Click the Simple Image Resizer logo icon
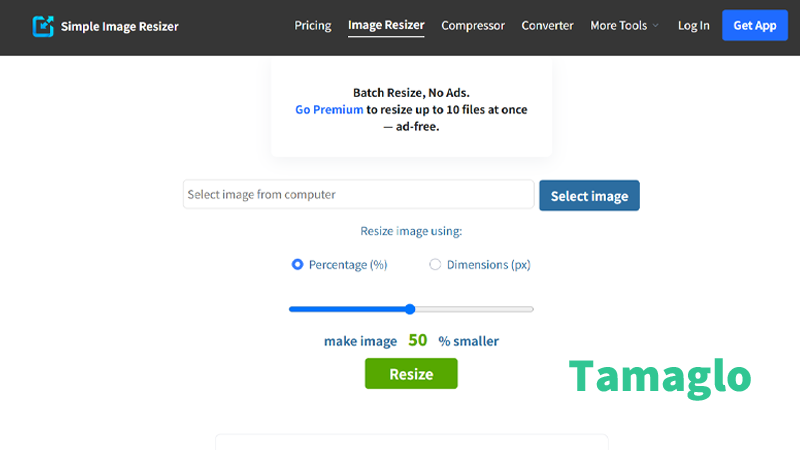The image size is (800, 450). click(43, 26)
